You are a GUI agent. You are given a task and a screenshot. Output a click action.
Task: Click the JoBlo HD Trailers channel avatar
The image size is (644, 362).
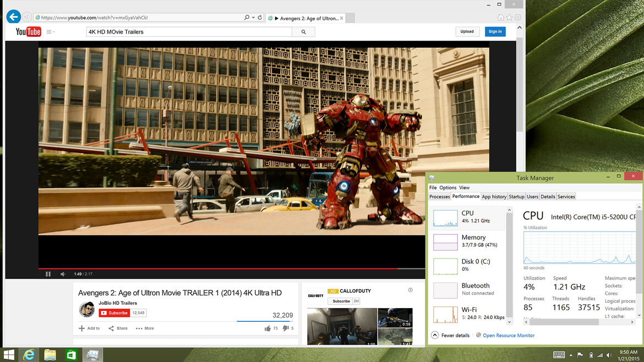[x=86, y=310]
